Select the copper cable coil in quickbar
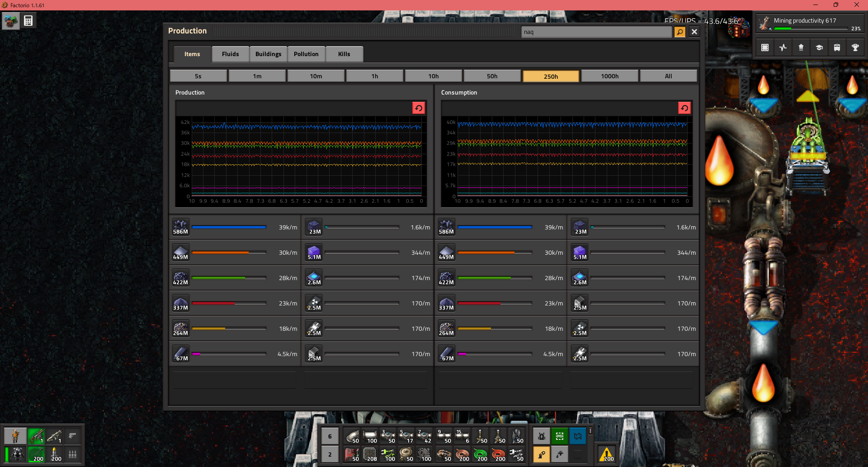 [462, 454]
